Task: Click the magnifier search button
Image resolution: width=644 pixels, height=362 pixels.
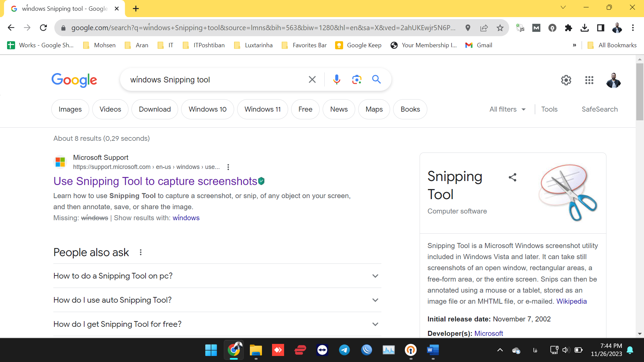Action: pos(376,79)
